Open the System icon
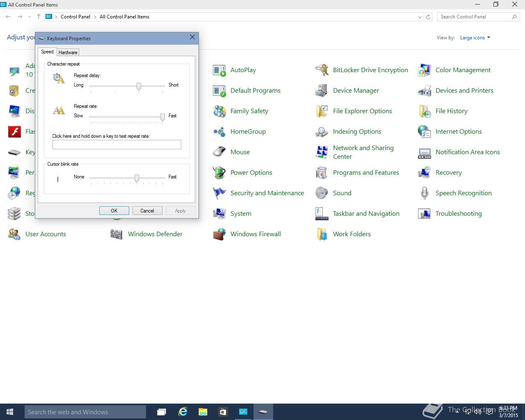The height and width of the screenshot is (420, 525). click(x=219, y=214)
